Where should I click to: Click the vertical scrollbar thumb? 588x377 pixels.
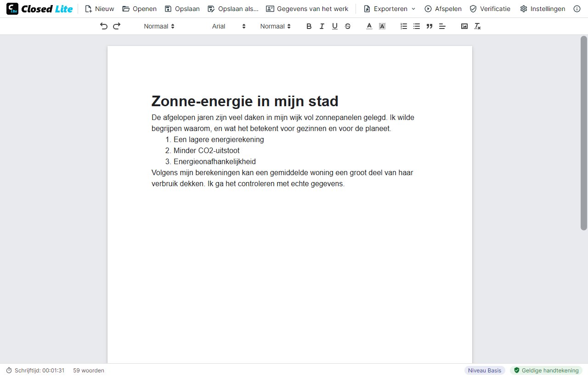point(584,133)
